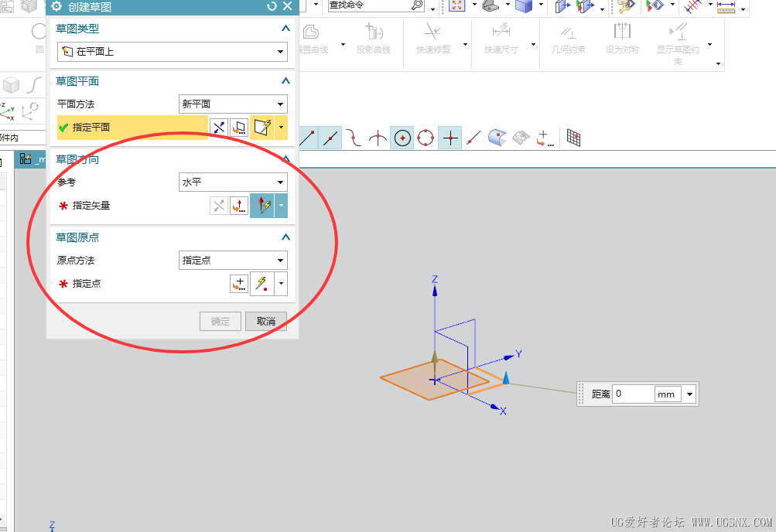The height and width of the screenshot is (532, 776).
Task: Open the snap Point Constructor icon
Action: 545,138
